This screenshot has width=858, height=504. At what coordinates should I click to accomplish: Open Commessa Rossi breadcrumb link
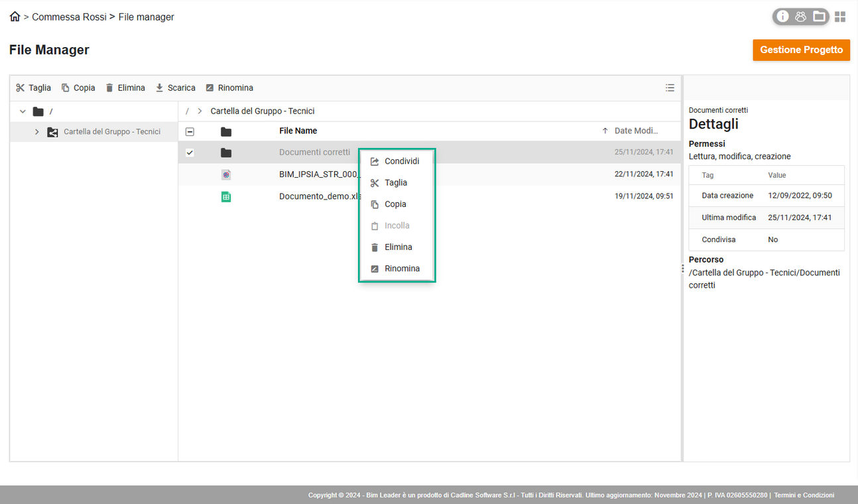click(69, 17)
